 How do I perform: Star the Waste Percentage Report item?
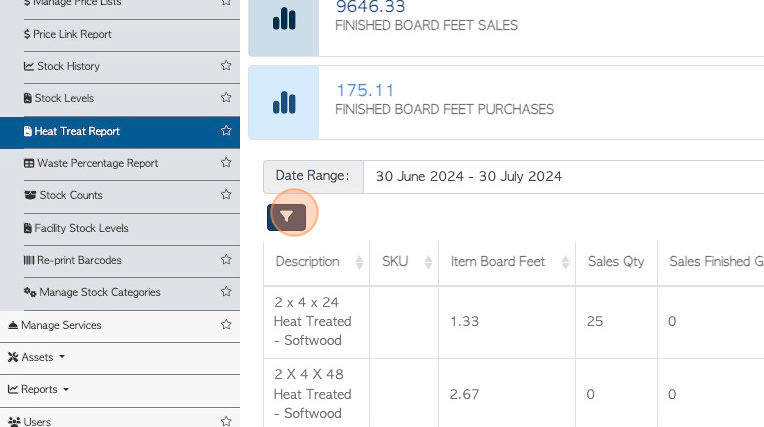[226, 162]
